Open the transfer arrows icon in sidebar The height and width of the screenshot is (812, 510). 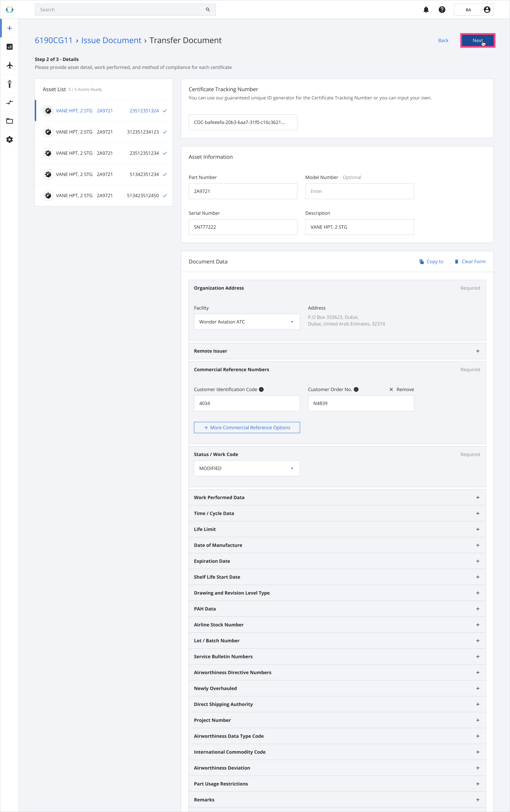9,102
